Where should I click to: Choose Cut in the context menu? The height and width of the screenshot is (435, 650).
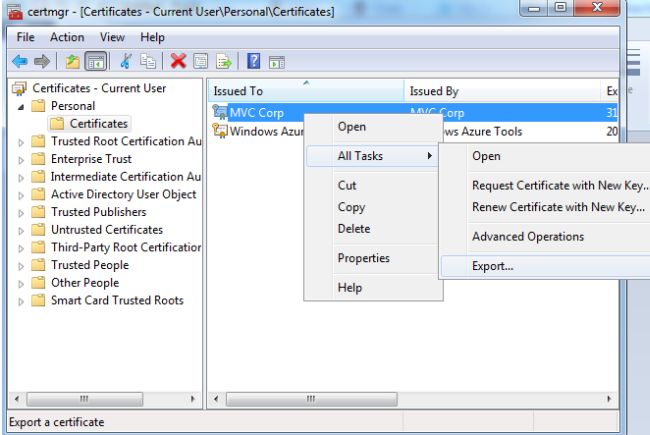click(x=374, y=185)
